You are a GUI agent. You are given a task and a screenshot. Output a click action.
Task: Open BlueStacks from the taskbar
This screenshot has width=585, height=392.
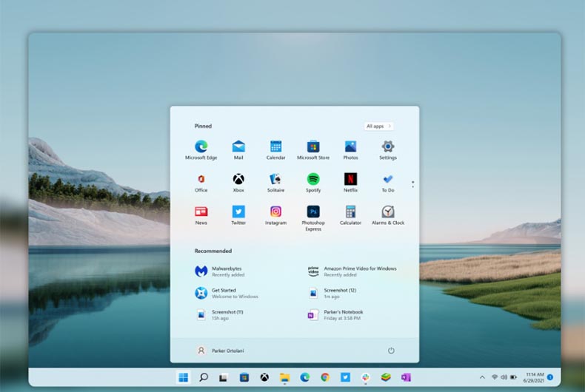(386, 377)
